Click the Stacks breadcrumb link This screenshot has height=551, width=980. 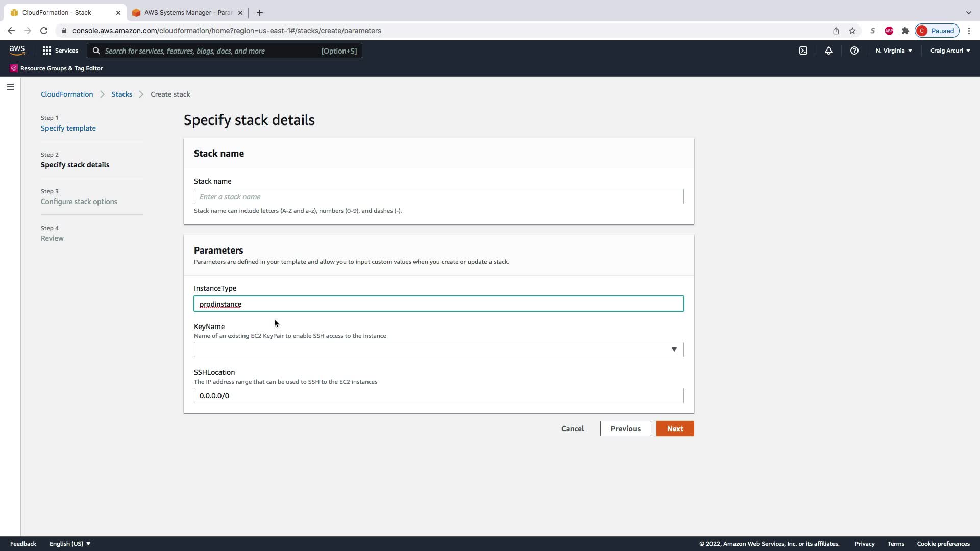tap(121, 94)
